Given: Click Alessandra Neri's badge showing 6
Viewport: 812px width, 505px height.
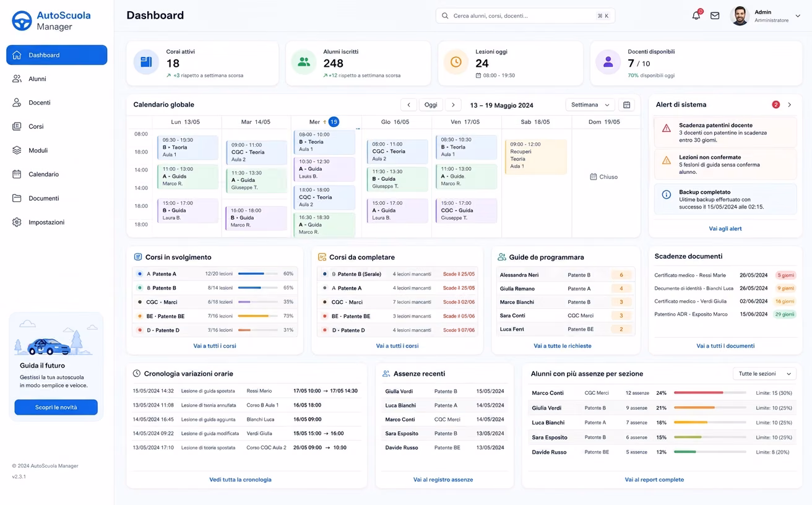Looking at the screenshot, I should (x=621, y=275).
